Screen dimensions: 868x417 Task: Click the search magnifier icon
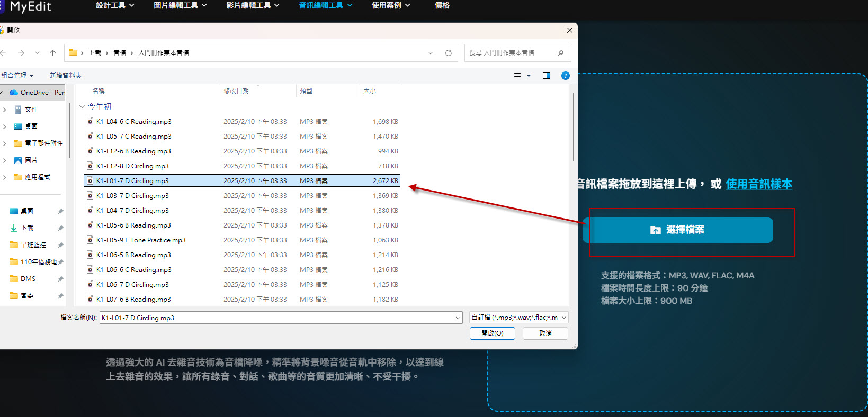(x=560, y=53)
